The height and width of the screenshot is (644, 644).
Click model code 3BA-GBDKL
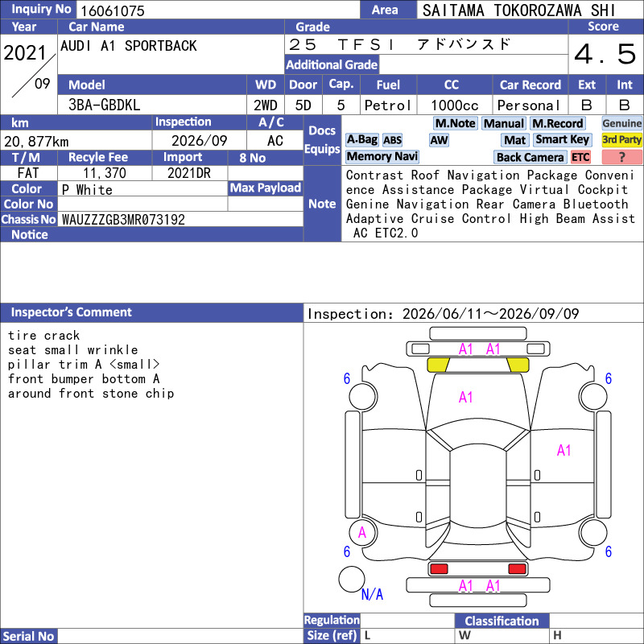pyautogui.click(x=105, y=105)
